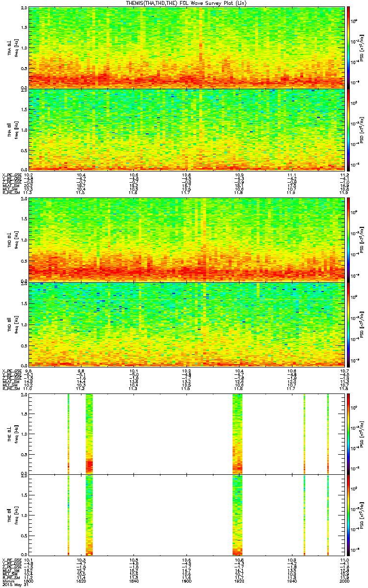The image size is (368, 588).
Task: Click the hhmm axis row label
Action: [7, 582]
